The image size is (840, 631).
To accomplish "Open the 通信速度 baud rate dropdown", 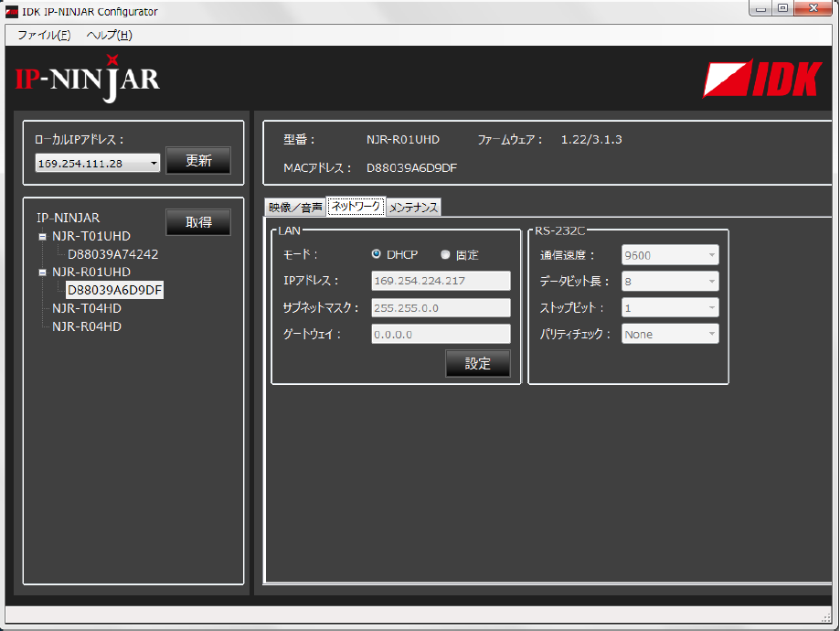I will pos(670,255).
